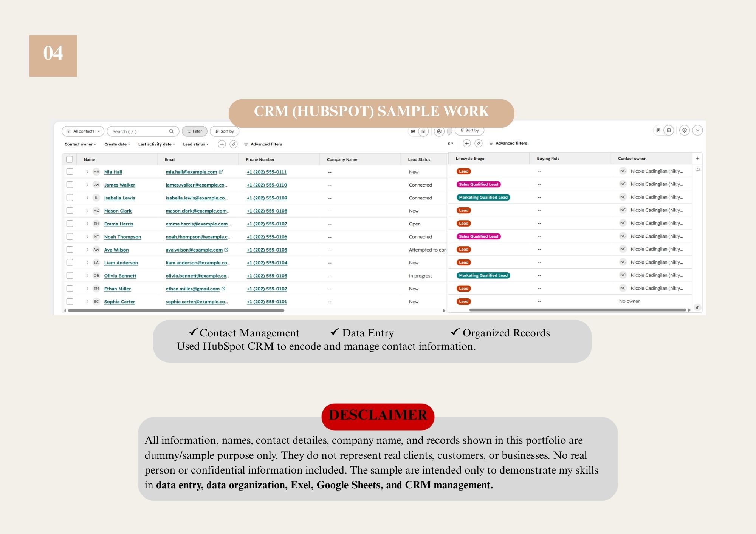The image size is (756, 534).
Task: Click the SC avatar for Sophia Carter
Action: click(96, 302)
